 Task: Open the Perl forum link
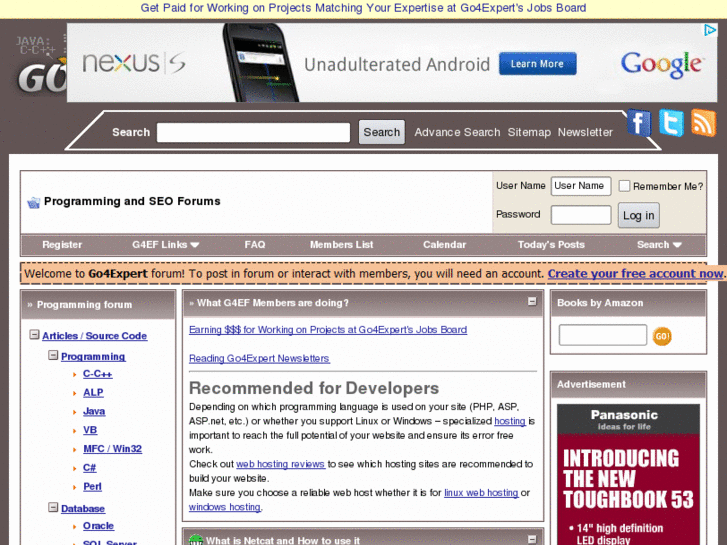point(92,487)
